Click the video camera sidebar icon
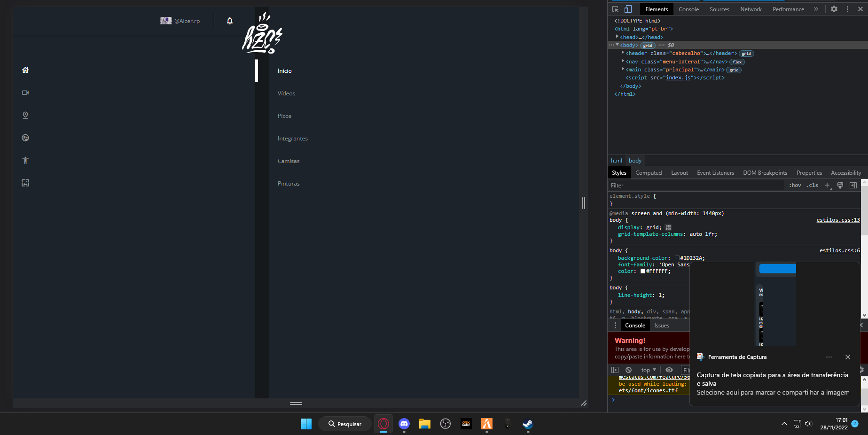This screenshot has height=435, width=868. point(25,93)
